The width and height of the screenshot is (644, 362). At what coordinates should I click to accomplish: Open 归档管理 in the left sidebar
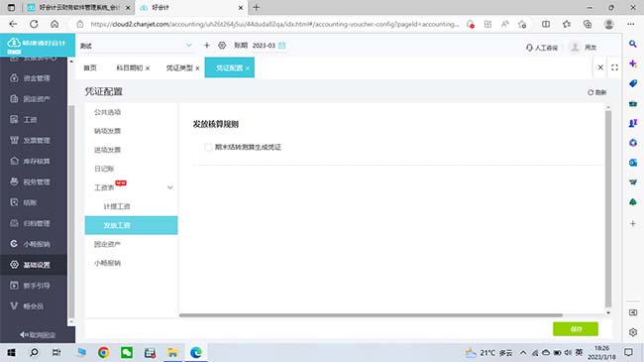pos(36,223)
